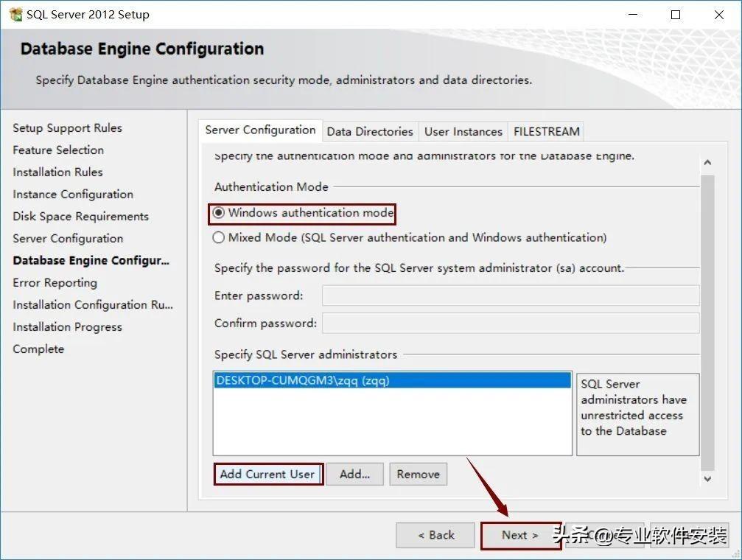
Task: Minimize the SQL Server Setup window
Action: coord(632,14)
